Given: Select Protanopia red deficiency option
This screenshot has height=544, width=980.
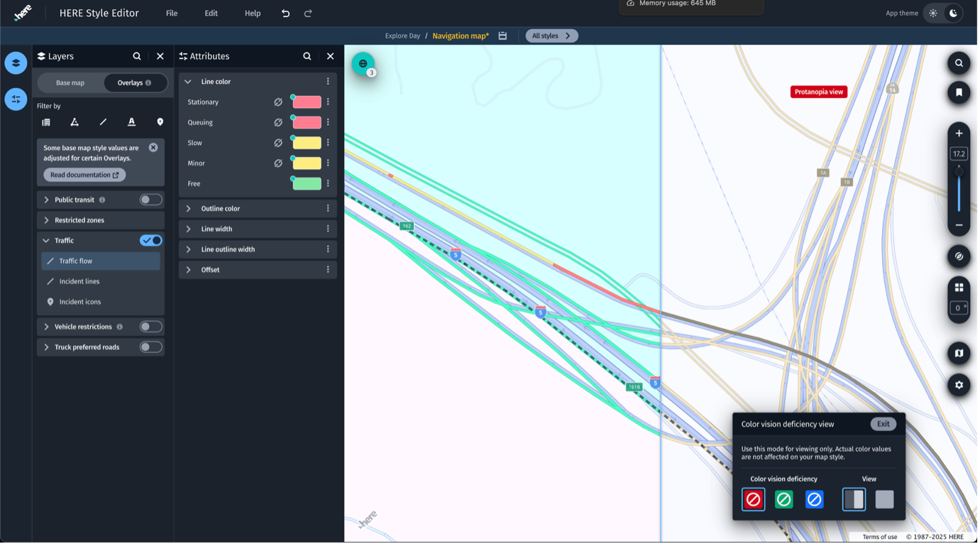Looking at the screenshot, I should [755, 501].
